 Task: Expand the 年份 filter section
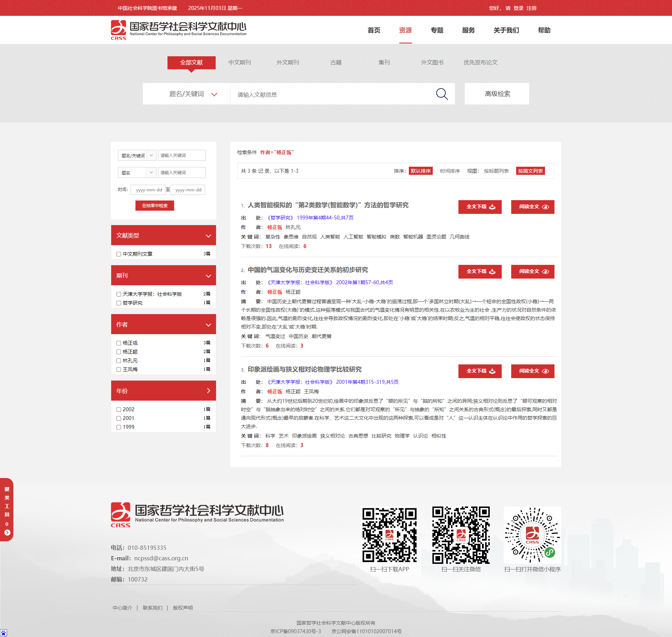pyautogui.click(x=208, y=391)
